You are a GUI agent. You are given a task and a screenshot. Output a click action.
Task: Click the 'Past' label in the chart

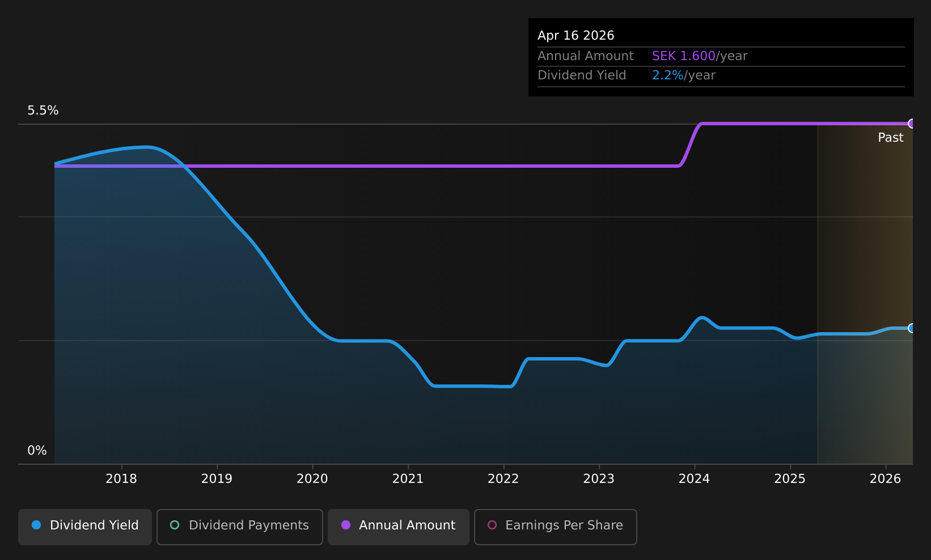891,138
